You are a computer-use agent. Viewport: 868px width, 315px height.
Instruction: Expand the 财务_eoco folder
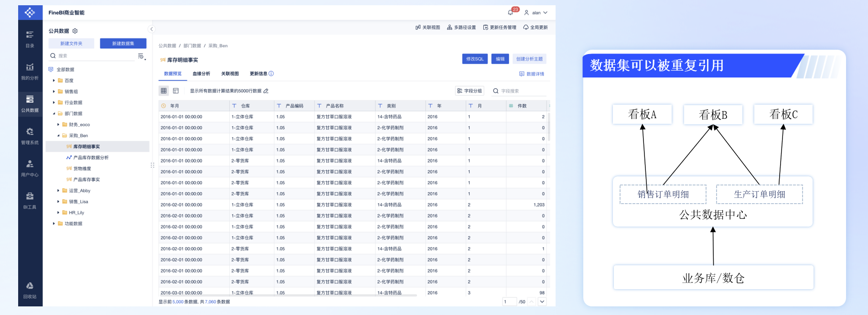tap(58, 125)
